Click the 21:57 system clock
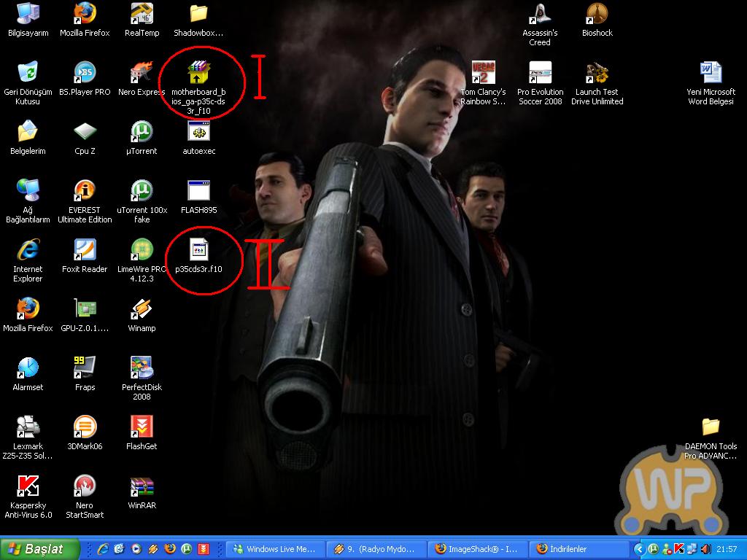The width and height of the screenshot is (747, 560). click(x=727, y=549)
